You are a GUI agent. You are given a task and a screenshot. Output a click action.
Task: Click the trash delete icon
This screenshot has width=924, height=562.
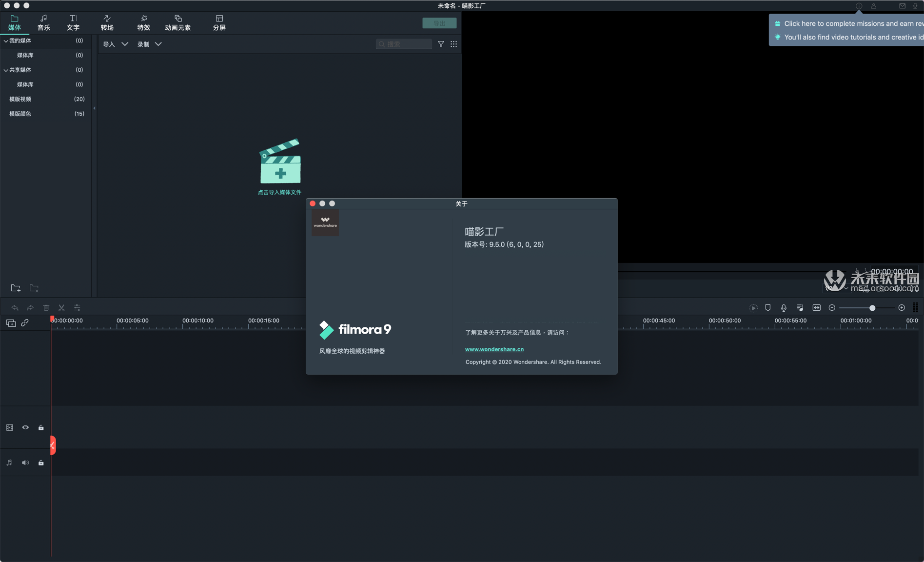coord(46,308)
